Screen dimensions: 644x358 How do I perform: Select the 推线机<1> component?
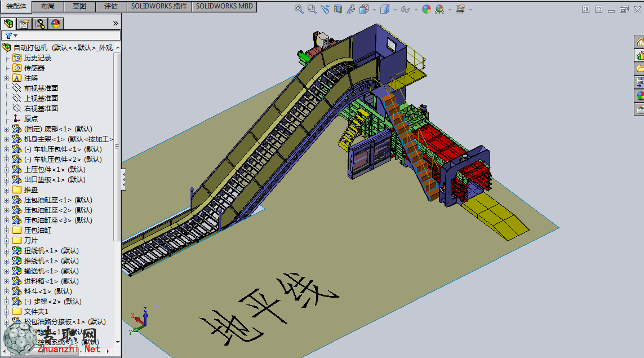pyautogui.click(x=51, y=260)
